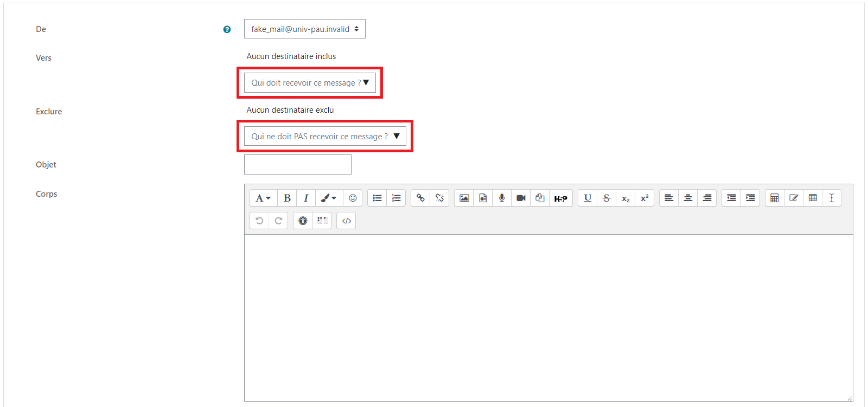The image size is (868, 407).
Task: Apply superscript formatting
Action: [644, 198]
